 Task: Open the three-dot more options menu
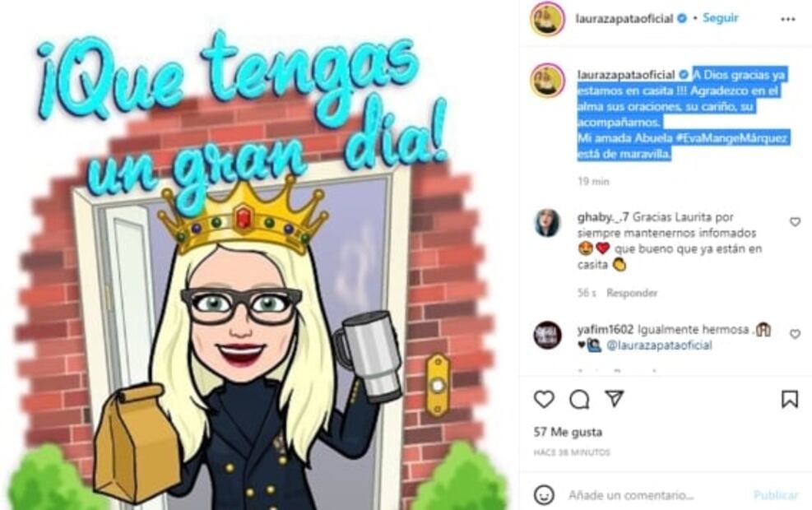tap(787, 19)
